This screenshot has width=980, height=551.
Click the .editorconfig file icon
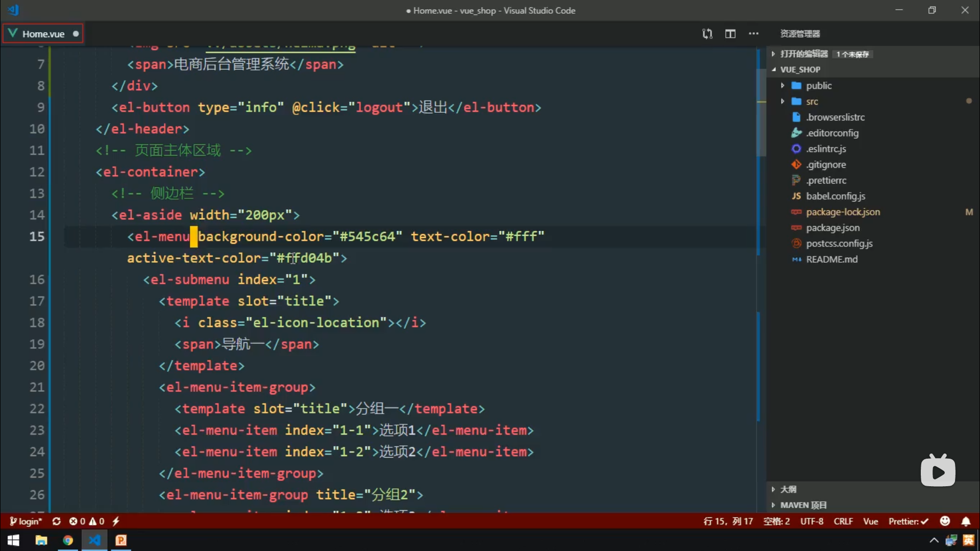tap(796, 133)
